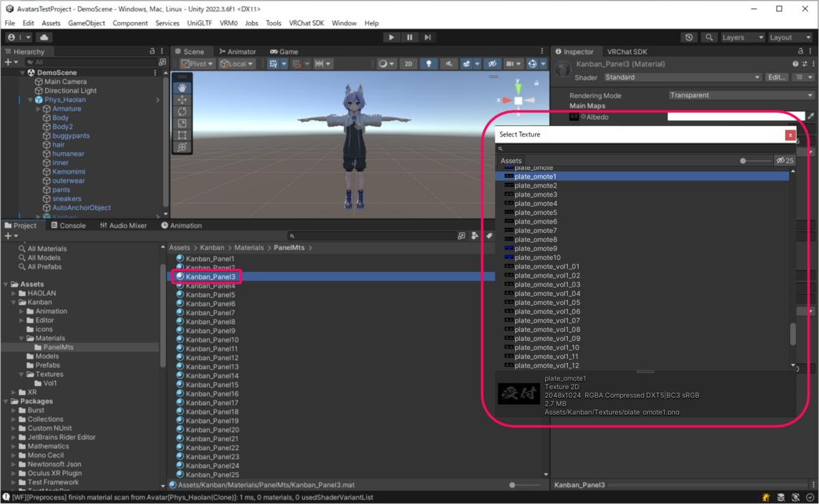This screenshot has height=504, width=819.
Task: Click the Pause button
Action: point(409,38)
